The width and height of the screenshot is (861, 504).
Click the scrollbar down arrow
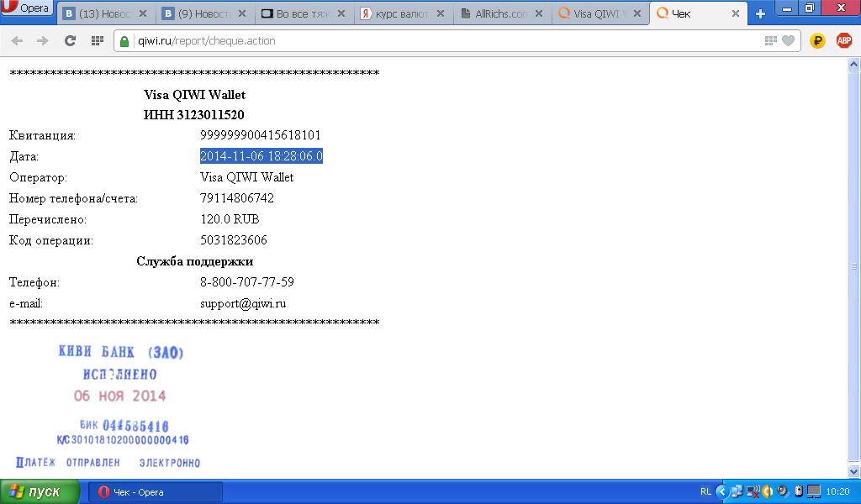854,471
